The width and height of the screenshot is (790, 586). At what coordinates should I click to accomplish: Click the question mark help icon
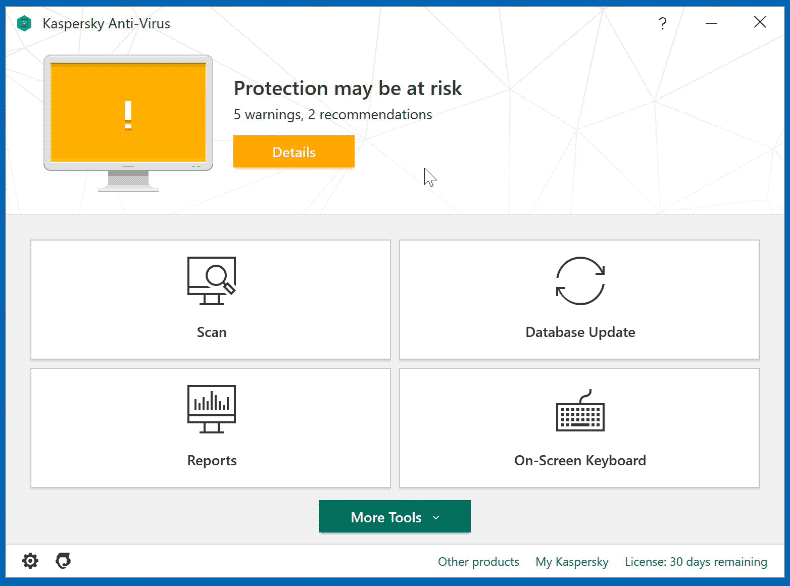point(662,23)
